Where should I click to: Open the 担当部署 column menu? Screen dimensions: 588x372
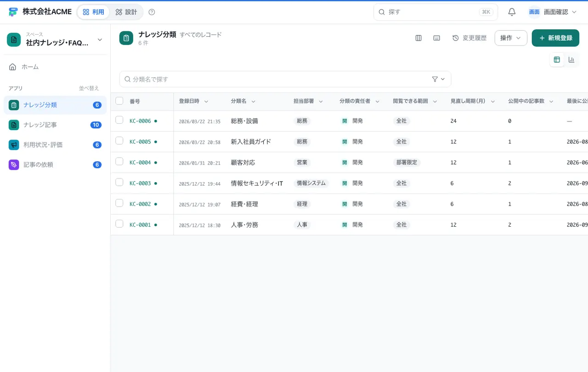pos(321,101)
